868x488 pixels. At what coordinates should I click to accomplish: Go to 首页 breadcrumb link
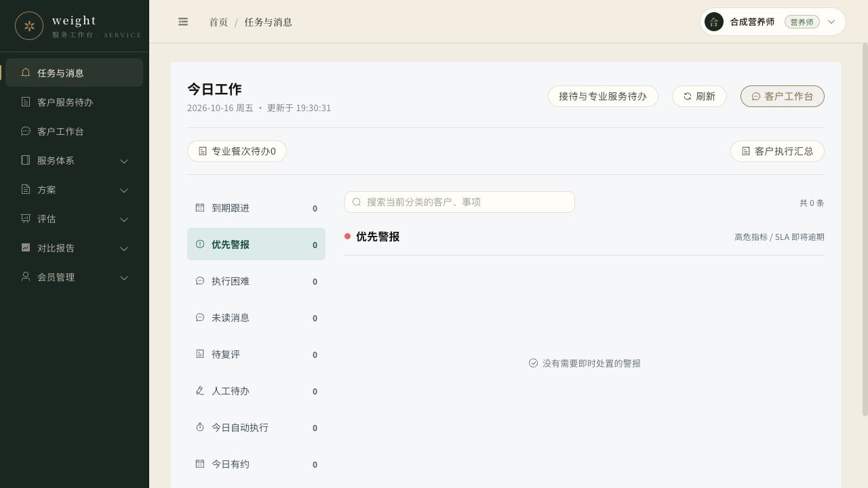[x=218, y=22]
